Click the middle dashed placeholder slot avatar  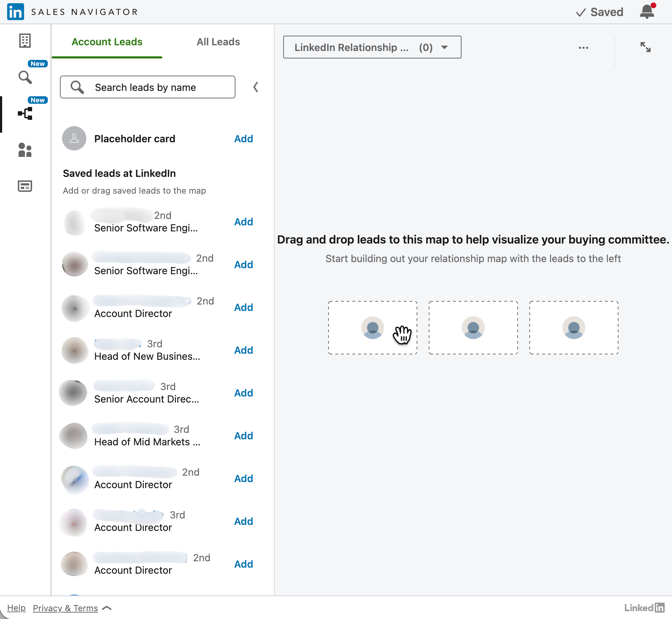473,328
